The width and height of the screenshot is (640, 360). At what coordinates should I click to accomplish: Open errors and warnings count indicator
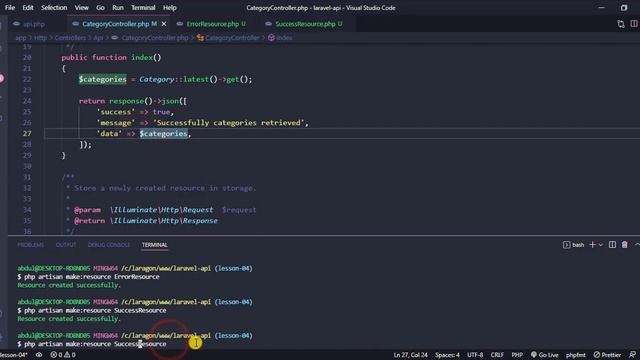point(63,355)
